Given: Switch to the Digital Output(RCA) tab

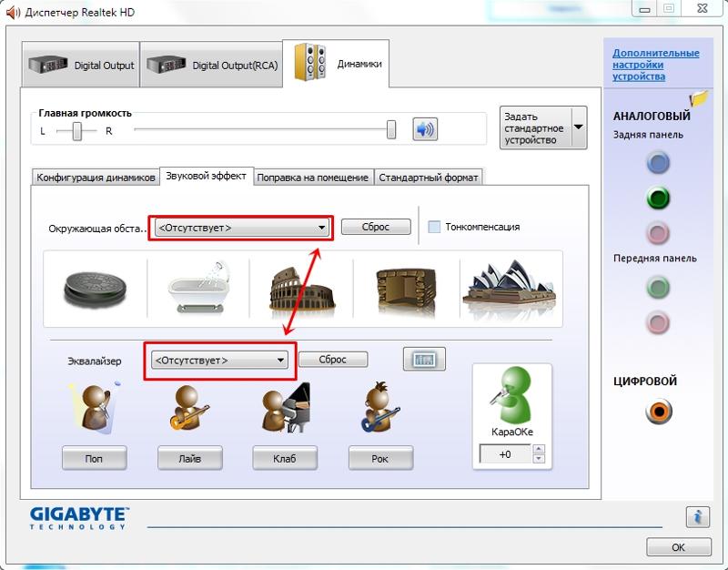Looking at the screenshot, I should [211, 65].
